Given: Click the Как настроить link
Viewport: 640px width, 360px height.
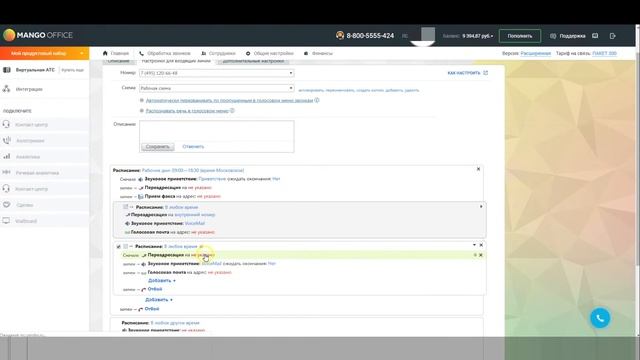Looking at the screenshot, I should pos(467,73).
